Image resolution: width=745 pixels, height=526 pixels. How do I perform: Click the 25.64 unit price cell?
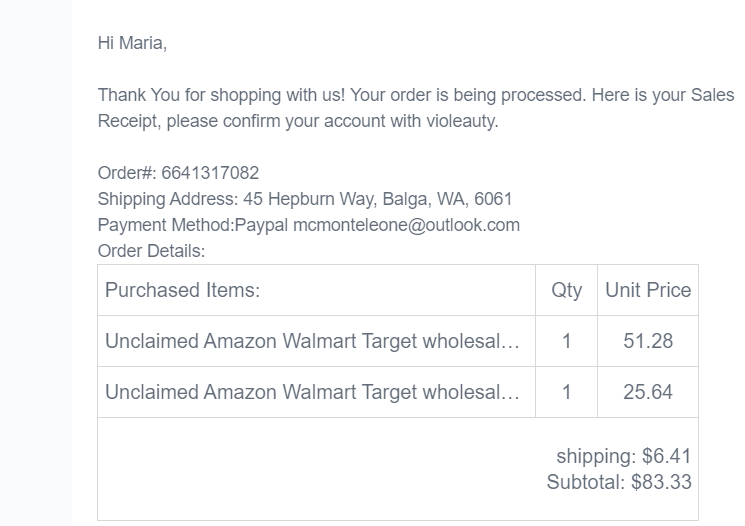[648, 392]
